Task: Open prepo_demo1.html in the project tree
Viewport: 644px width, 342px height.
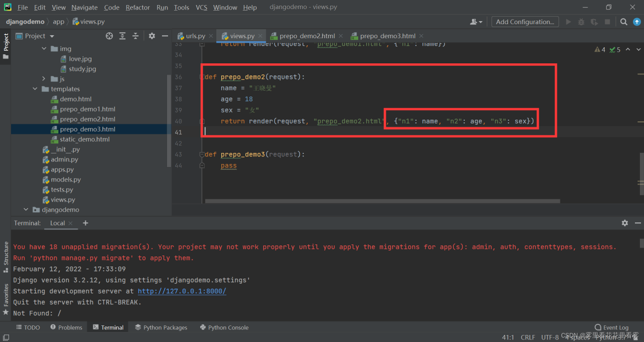Action: [87, 109]
